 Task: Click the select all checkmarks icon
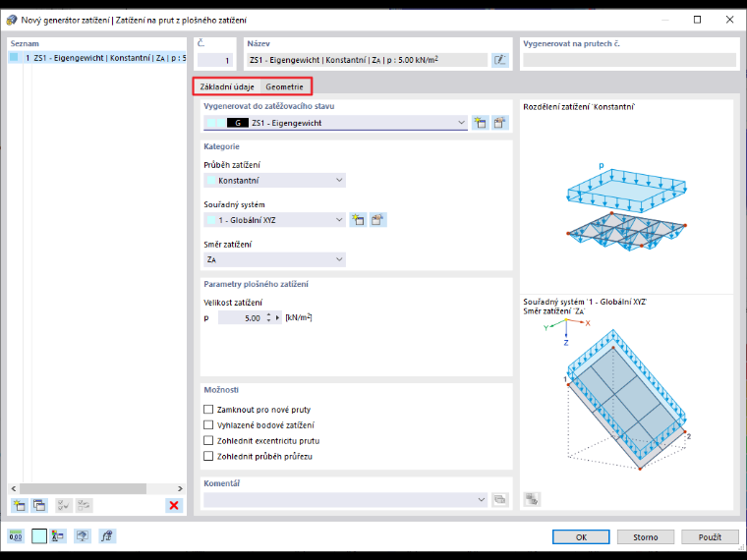coord(63,505)
